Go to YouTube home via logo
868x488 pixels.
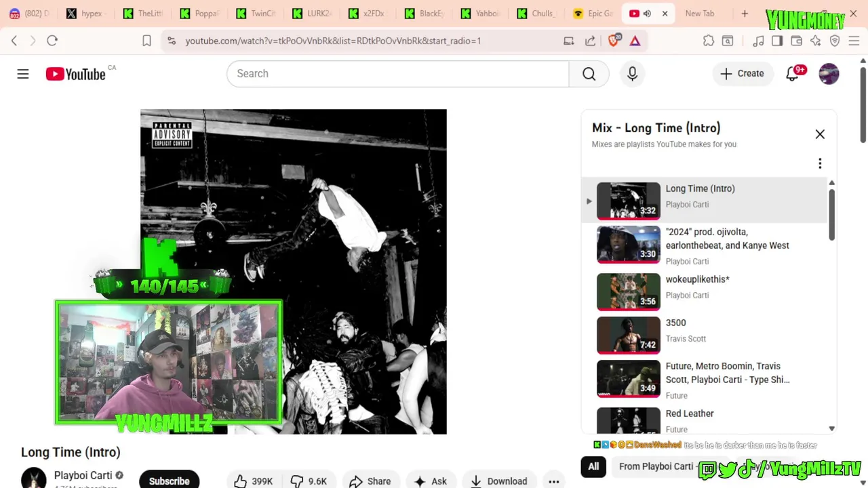click(75, 74)
